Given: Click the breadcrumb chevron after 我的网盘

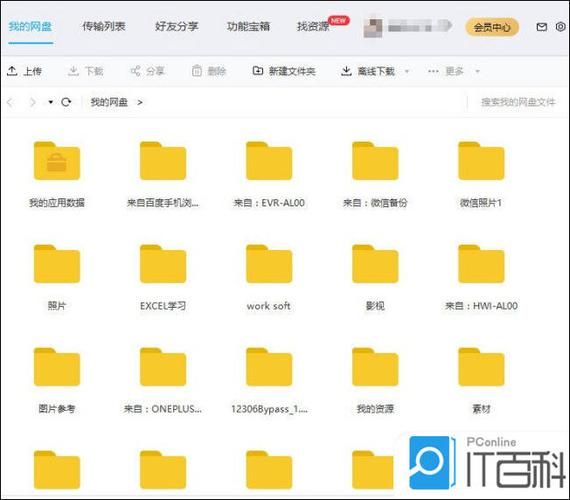Looking at the screenshot, I should tap(140, 103).
